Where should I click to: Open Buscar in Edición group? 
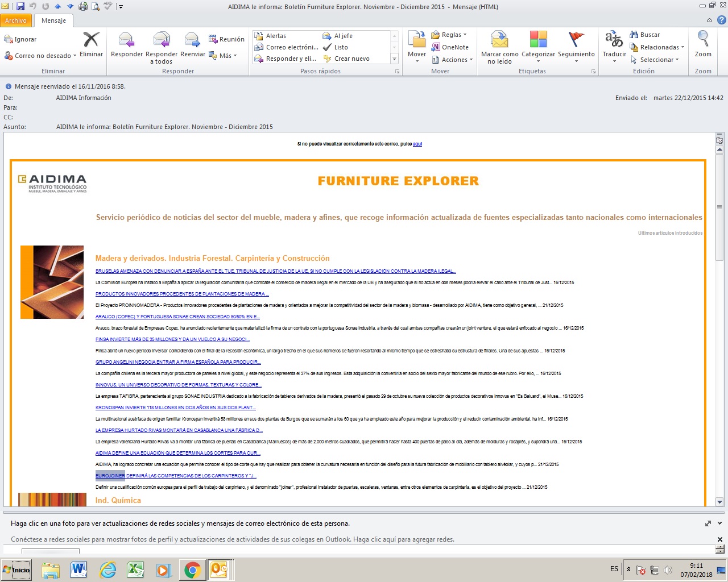pos(644,35)
